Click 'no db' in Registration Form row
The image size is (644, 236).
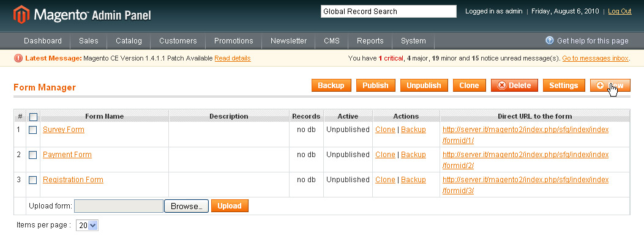tap(307, 179)
